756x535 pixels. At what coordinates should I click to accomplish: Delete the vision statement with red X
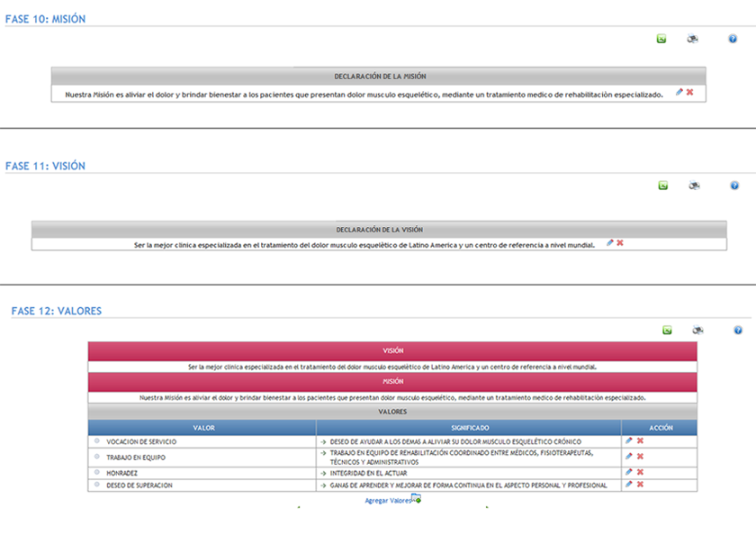tap(620, 242)
